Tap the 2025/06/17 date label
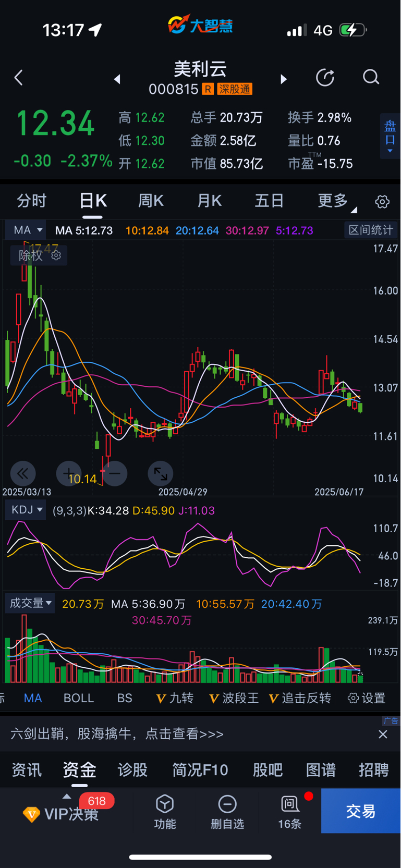 tap(339, 492)
